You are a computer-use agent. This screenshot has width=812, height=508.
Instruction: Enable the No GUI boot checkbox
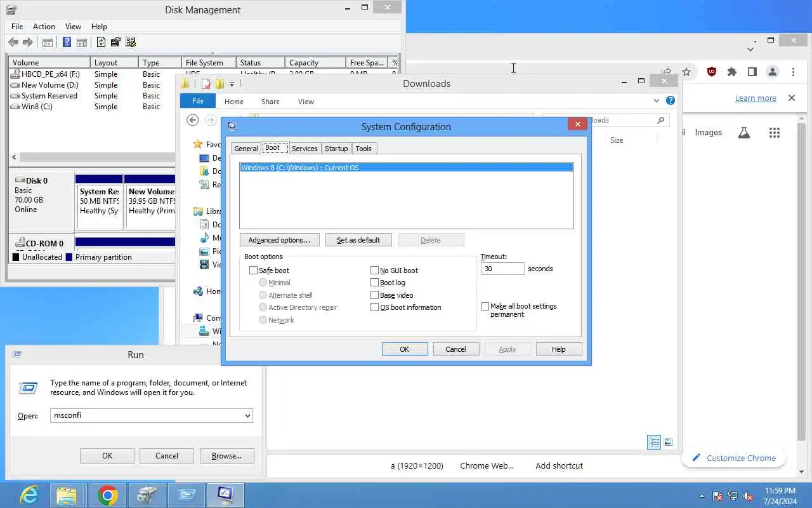[x=374, y=271]
